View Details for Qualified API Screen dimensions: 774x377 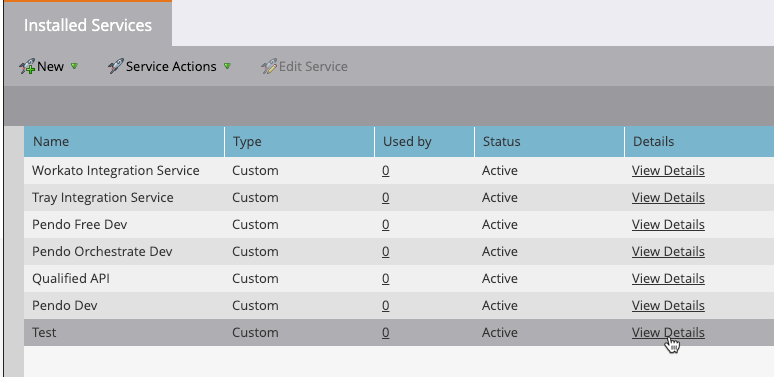668,279
